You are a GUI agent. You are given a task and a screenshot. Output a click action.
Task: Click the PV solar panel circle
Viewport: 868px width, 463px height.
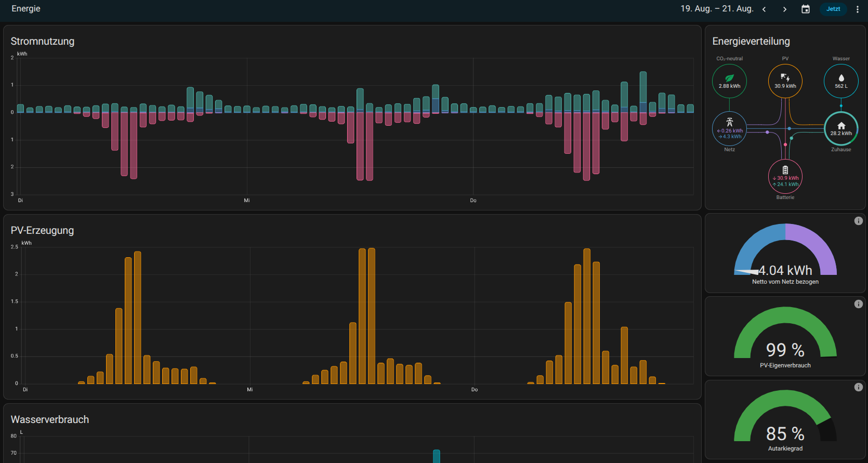[785, 81]
